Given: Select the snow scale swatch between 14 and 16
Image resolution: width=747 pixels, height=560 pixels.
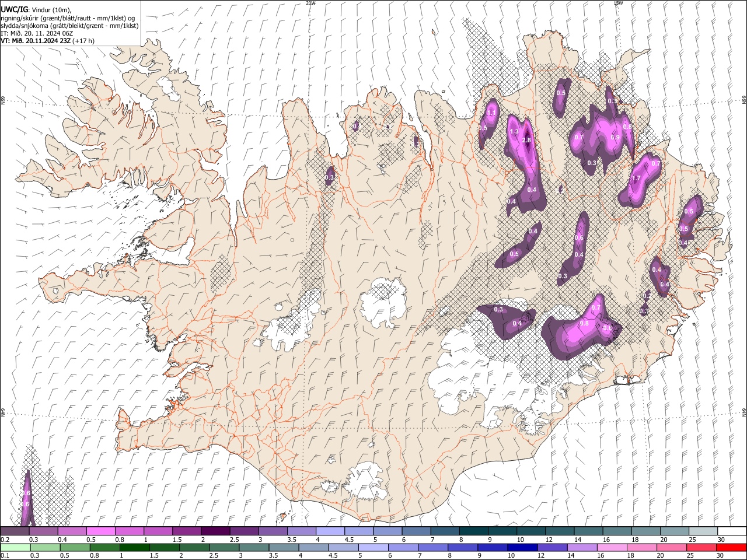Looking at the screenshot, I should (x=588, y=531).
